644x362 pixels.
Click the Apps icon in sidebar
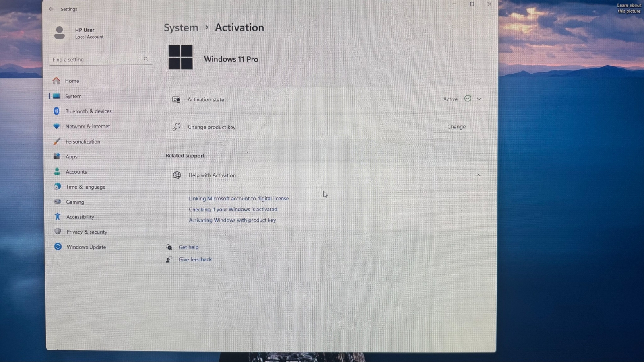[57, 156]
